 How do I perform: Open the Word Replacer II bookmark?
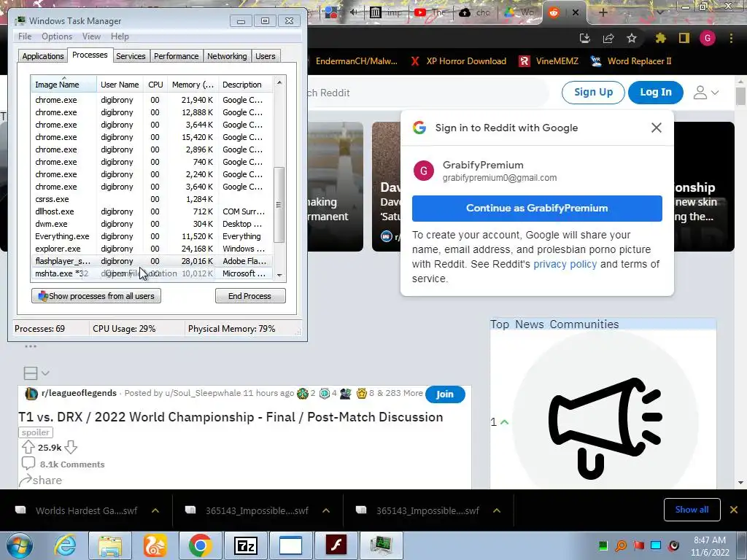tap(631, 61)
